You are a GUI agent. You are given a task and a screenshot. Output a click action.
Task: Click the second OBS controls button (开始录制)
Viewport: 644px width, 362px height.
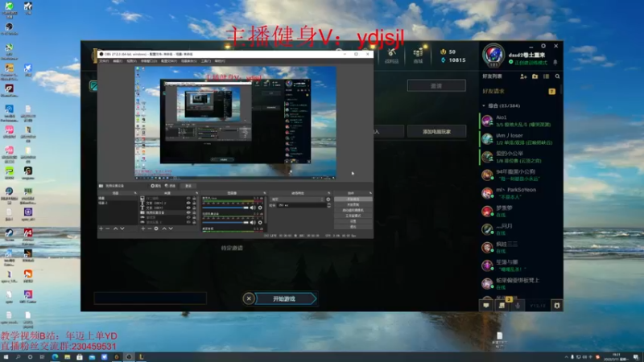click(x=353, y=204)
